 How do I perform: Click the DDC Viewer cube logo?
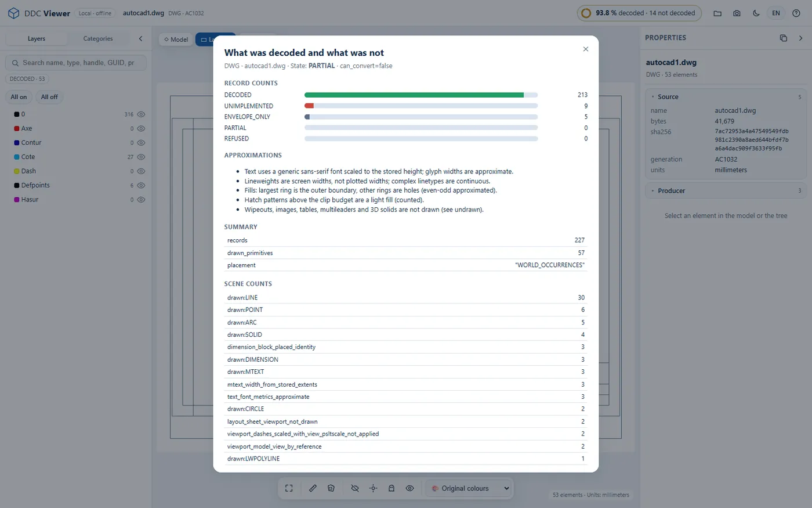click(13, 13)
